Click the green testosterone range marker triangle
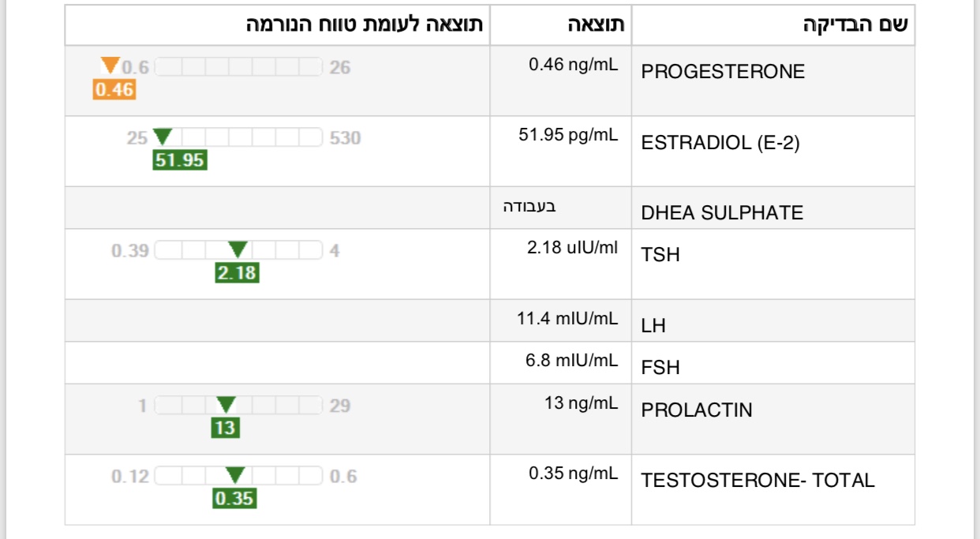This screenshot has height=539, width=980. click(235, 475)
